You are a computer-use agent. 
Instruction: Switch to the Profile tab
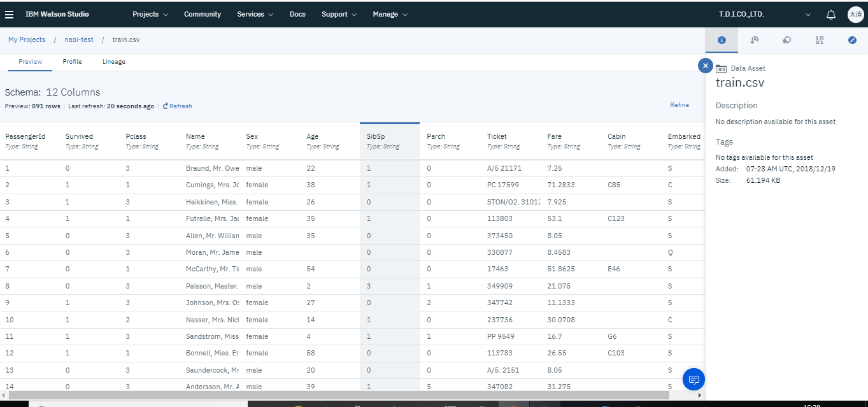tap(72, 62)
